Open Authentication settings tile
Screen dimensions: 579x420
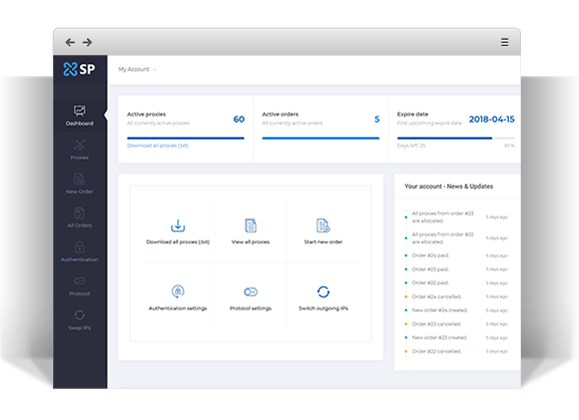[178, 298]
